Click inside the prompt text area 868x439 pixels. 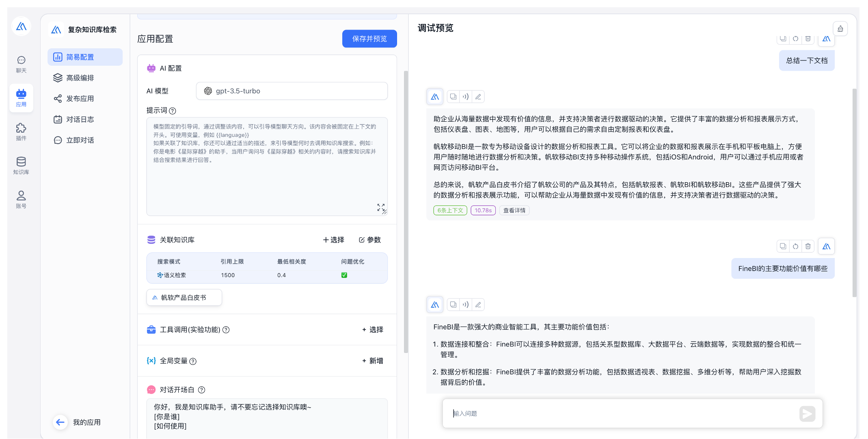tap(267, 166)
